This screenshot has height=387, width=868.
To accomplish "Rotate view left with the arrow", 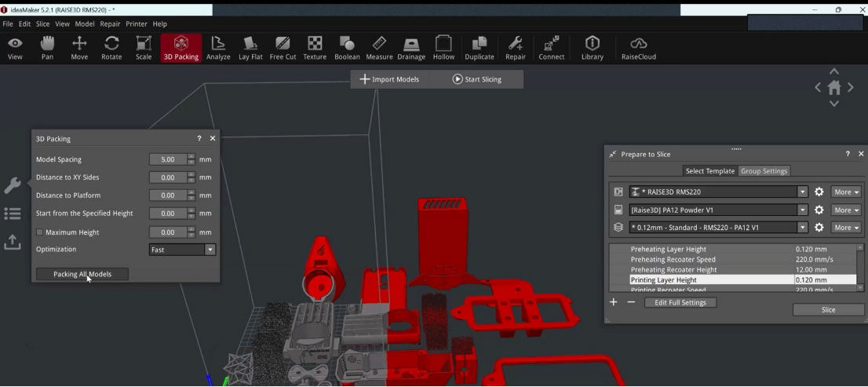I will point(818,87).
